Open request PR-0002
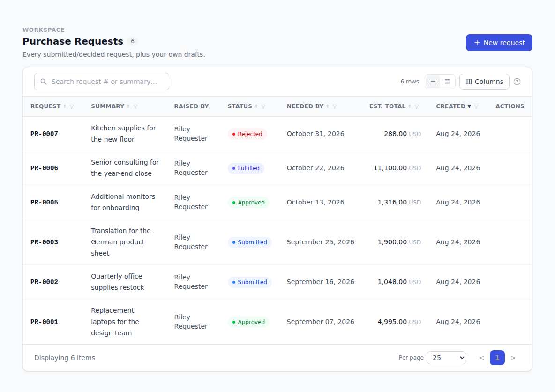Image resolution: width=555 pixels, height=392 pixels. coord(44,282)
